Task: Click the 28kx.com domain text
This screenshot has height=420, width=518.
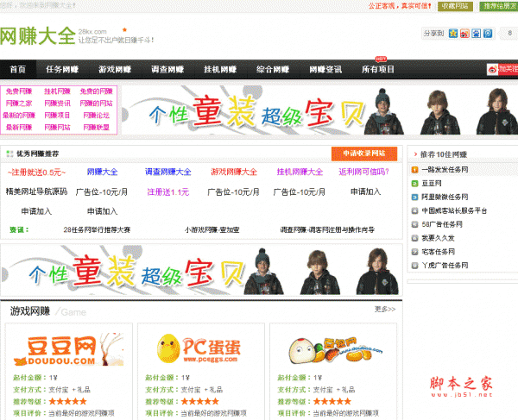Action: (x=92, y=32)
